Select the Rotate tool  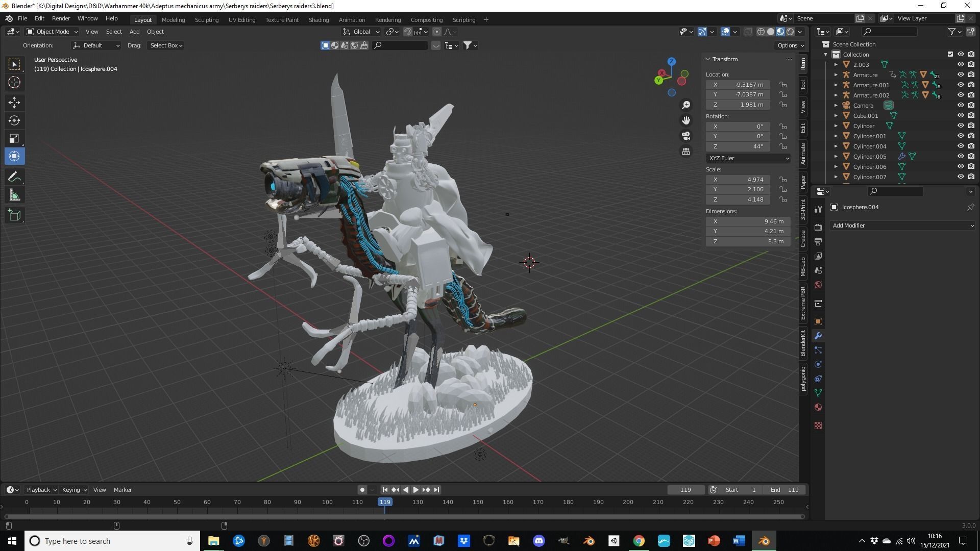click(14, 120)
